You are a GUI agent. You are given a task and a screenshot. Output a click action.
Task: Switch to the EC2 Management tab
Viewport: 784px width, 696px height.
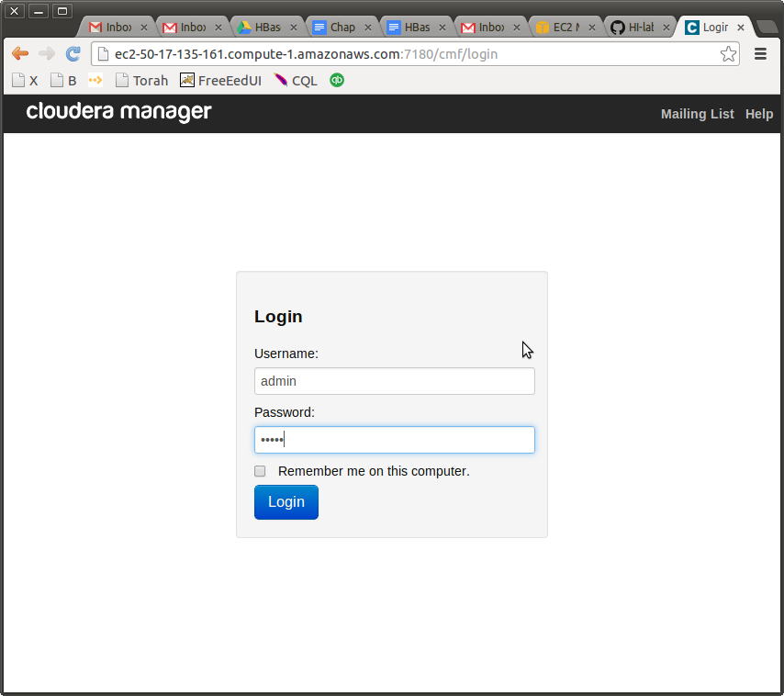tap(564, 27)
